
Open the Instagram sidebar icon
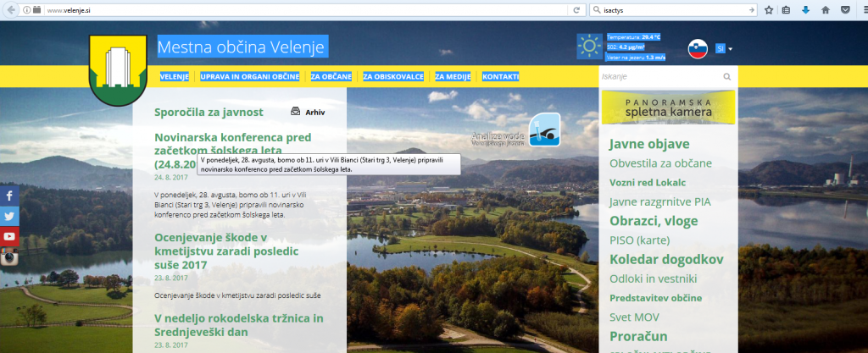pos(9,256)
